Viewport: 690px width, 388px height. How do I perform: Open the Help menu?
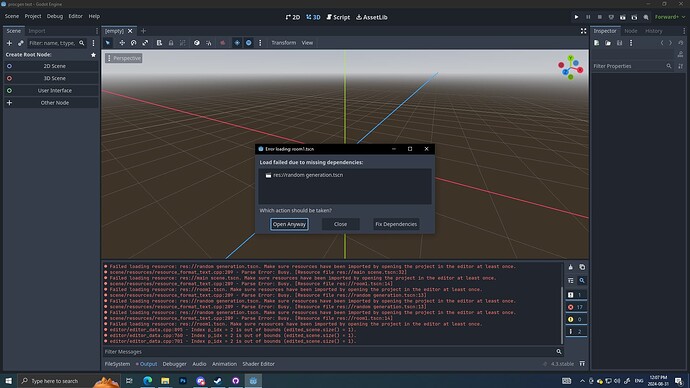[94, 16]
